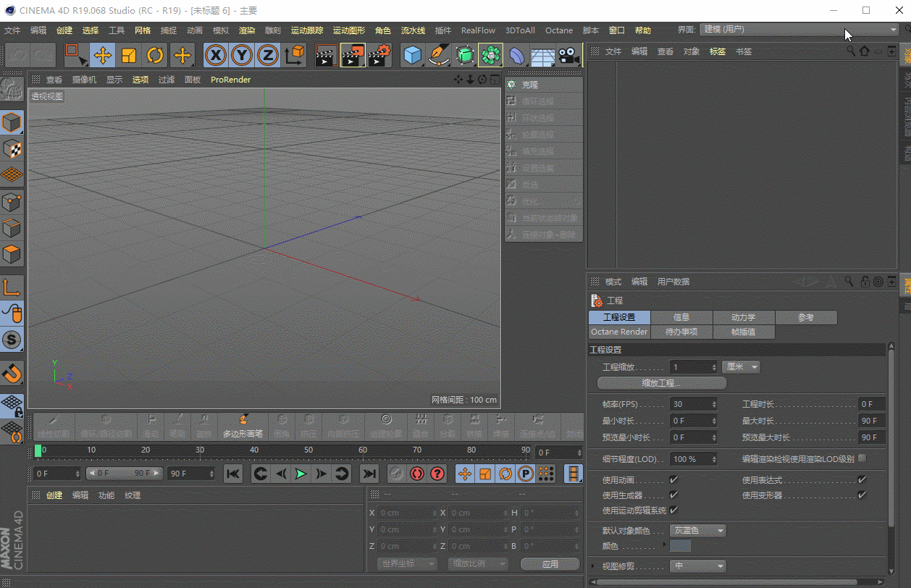Select the Scale tool in top toolbar

pos(129,55)
